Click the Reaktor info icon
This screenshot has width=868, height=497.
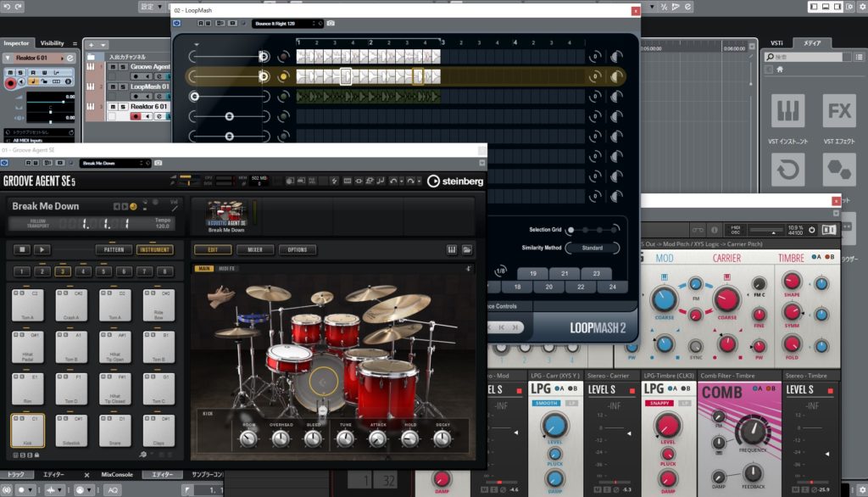click(715, 229)
